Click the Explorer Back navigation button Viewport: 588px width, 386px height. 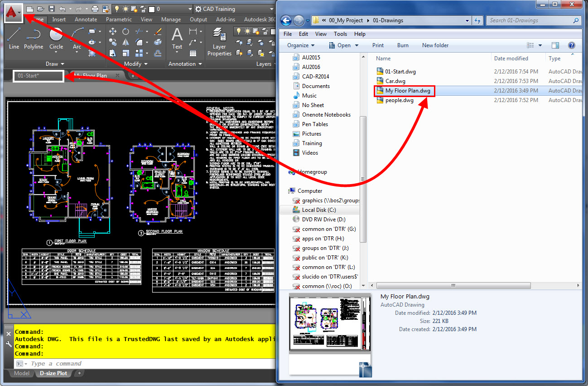click(286, 20)
